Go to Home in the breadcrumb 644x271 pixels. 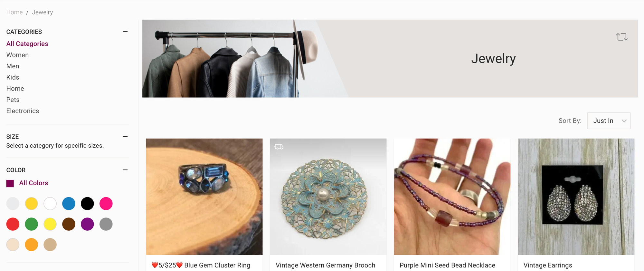tap(14, 12)
